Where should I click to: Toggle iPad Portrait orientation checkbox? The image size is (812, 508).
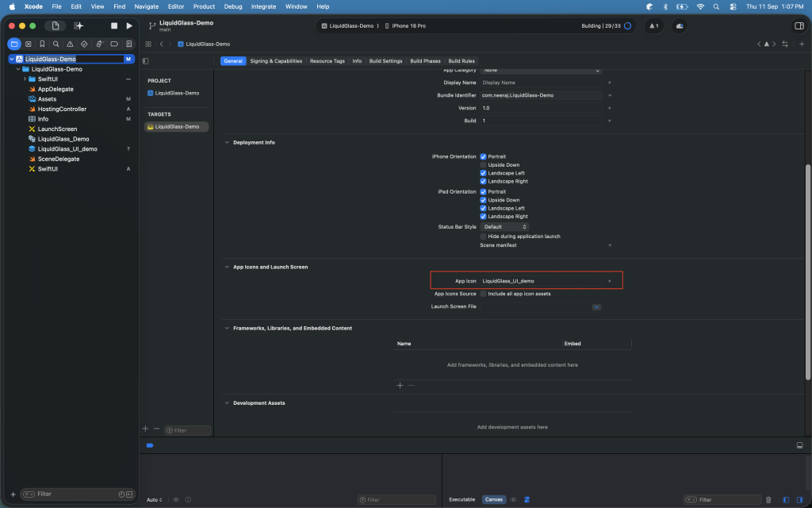[x=483, y=192]
